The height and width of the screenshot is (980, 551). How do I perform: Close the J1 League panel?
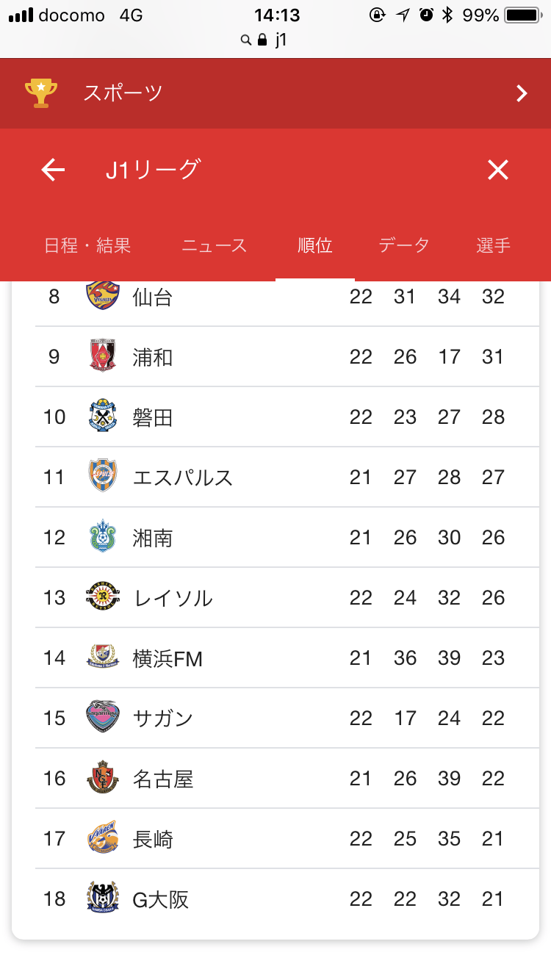[498, 170]
